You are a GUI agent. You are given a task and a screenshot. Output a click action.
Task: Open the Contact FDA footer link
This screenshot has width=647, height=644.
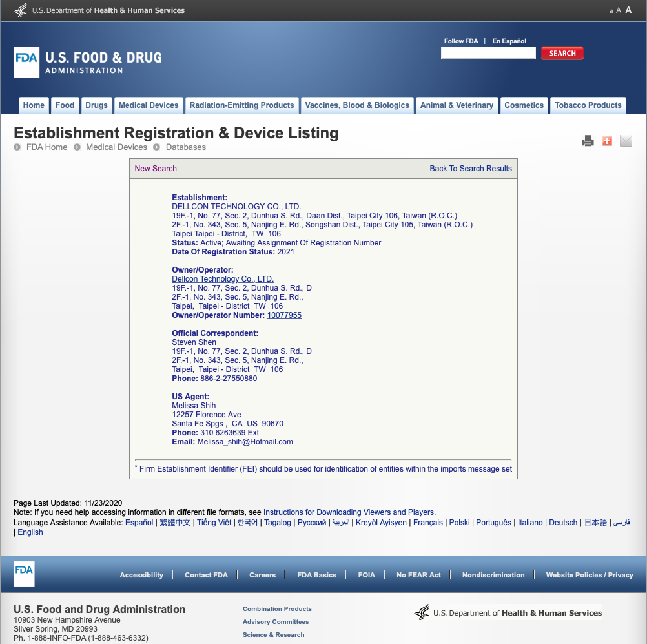[x=207, y=575]
